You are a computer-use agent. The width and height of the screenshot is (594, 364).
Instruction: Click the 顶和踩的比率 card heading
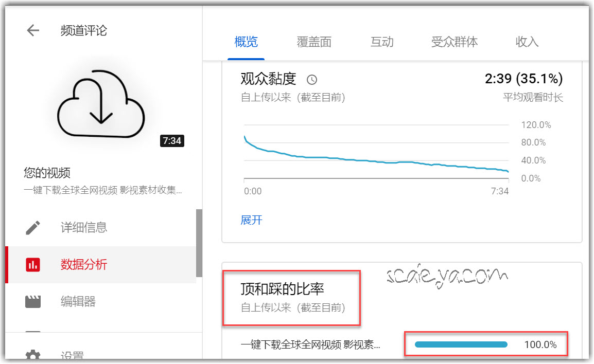[282, 289]
